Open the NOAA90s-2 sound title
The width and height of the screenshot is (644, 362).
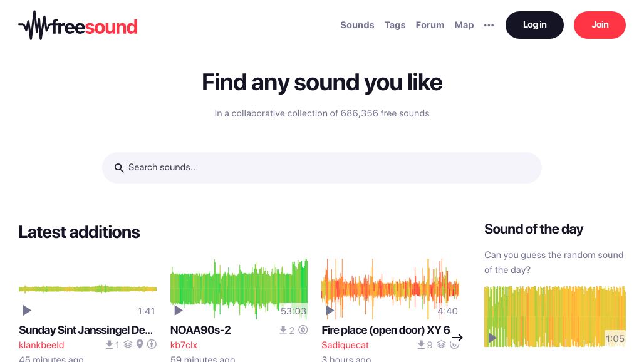(x=200, y=330)
